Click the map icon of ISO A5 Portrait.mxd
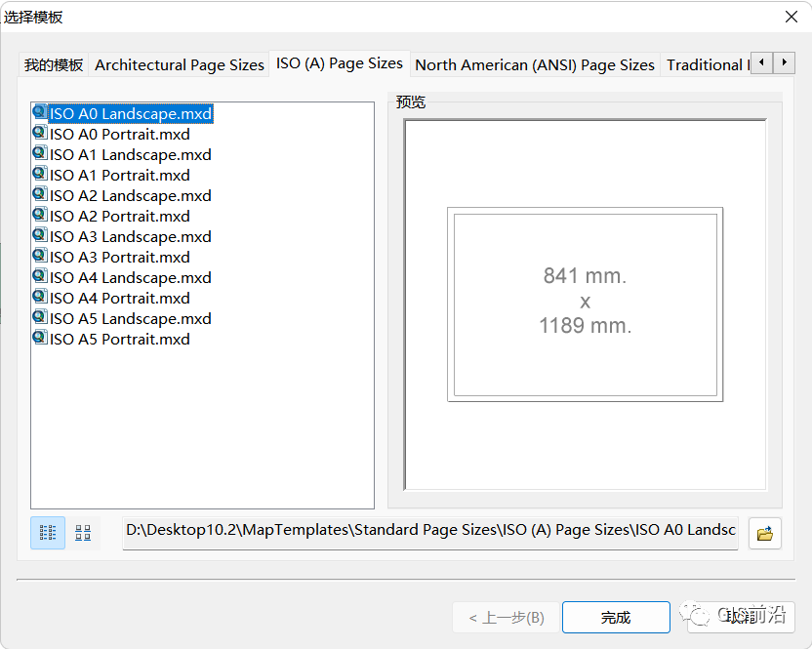812x649 pixels. [40, 338]
